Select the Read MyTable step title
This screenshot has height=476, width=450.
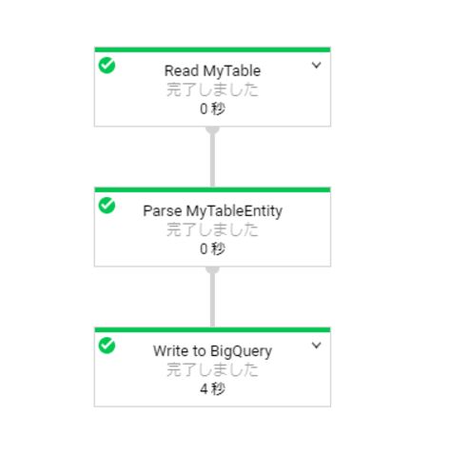tap(212, 70)
